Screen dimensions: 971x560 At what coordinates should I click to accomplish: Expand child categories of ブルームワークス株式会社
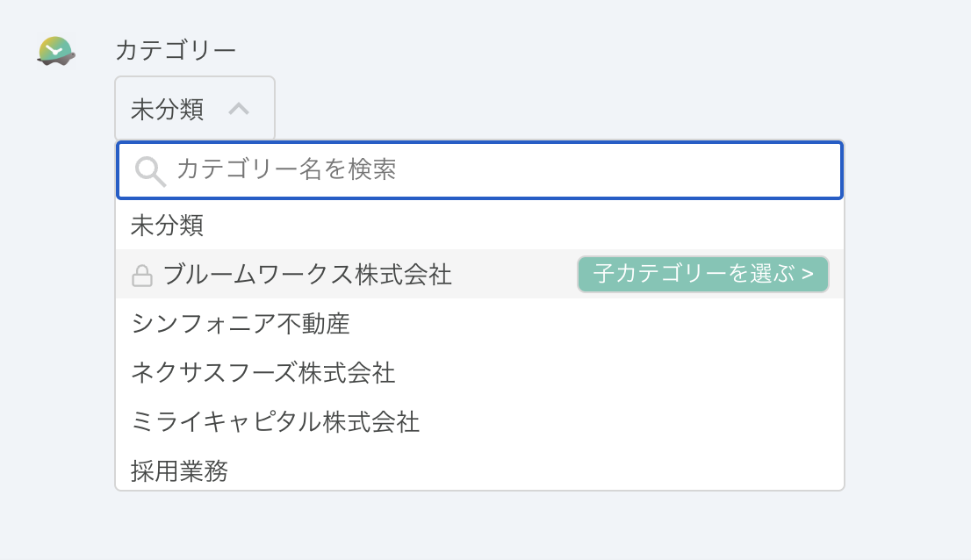[x=702, y=274]
